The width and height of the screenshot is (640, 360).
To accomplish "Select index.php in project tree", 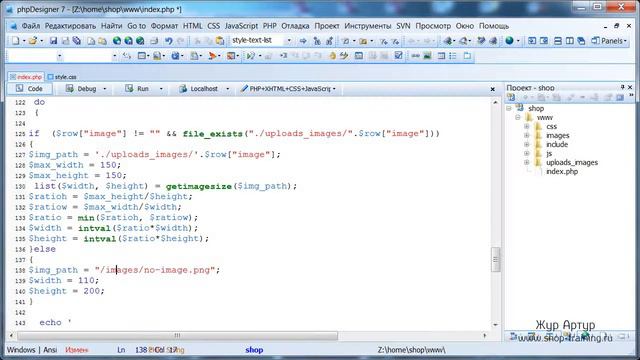I will (562, 171).
